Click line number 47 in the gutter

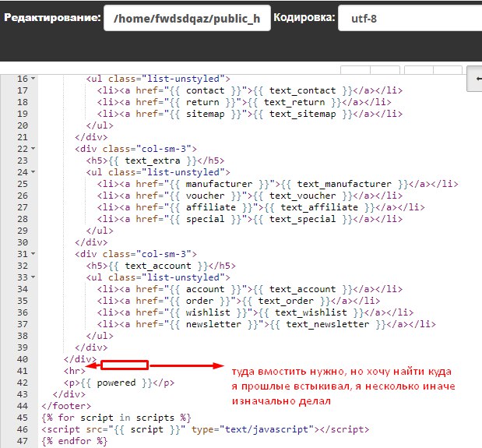point(23,441)
